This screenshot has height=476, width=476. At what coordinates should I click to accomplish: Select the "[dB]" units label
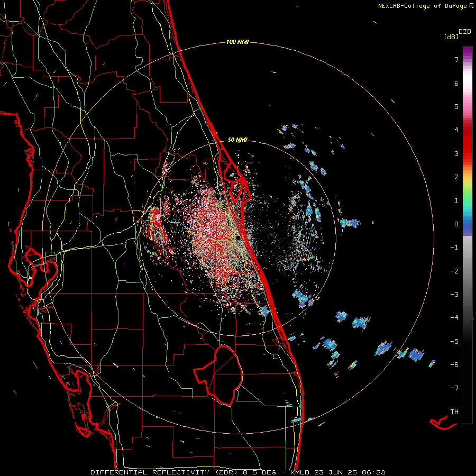(451, 36)
